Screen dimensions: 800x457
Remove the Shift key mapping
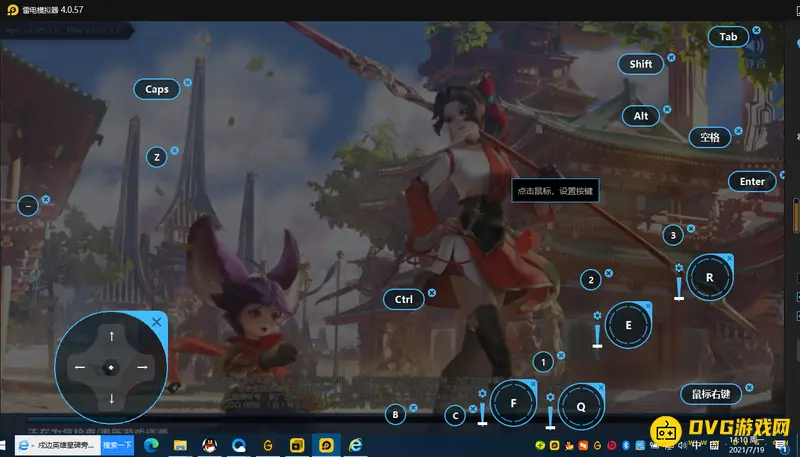point(671,58)
